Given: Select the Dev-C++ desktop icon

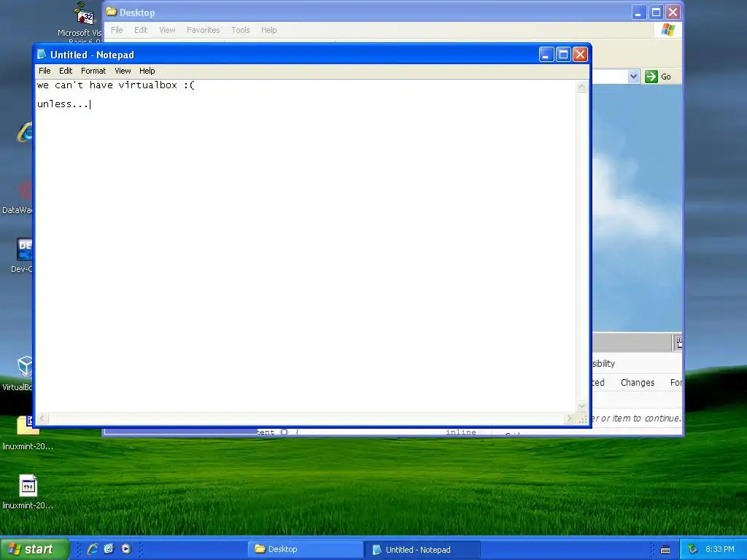Looking at the screenshot, I should [x=21, y=256].
